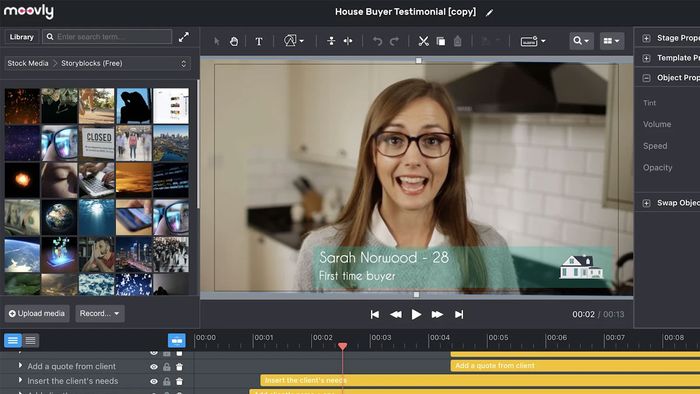The height and width of the screenshot is (394, 700).
Task: Open the zoom magnifier dropdown
Action: [581, 41]
